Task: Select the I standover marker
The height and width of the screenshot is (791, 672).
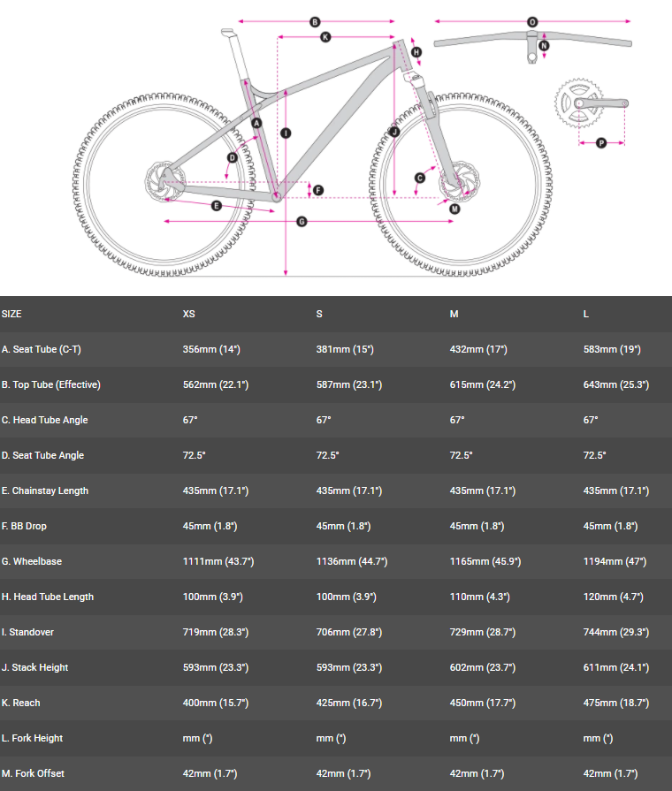Action: (286, 133)
